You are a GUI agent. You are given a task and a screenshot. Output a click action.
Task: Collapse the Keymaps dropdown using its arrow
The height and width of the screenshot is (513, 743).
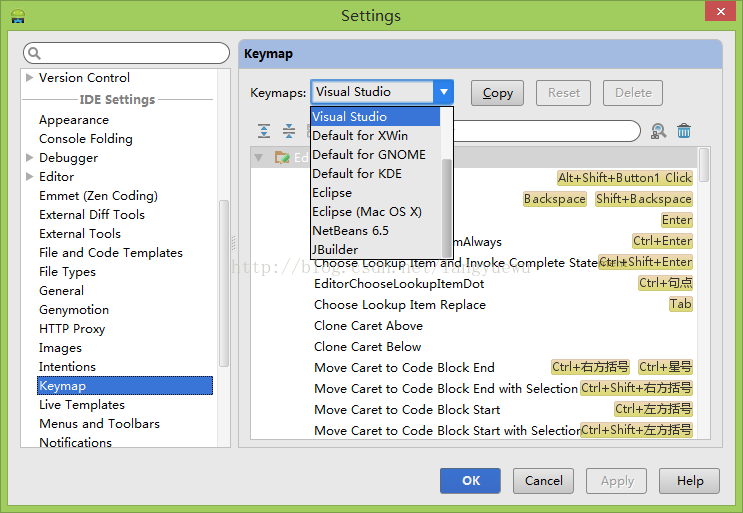click(443, 92)
